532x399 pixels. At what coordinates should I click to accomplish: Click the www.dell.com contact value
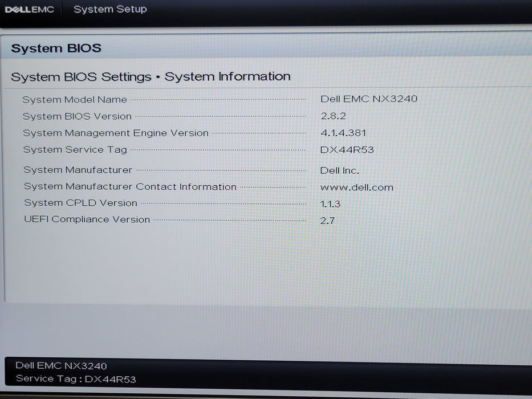pyautogui.click(x=357, y=188)
